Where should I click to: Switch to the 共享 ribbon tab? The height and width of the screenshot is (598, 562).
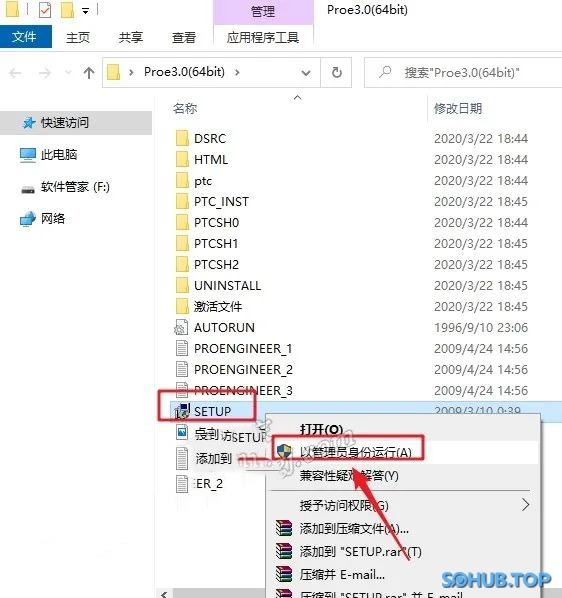click(x=131, y=37)
